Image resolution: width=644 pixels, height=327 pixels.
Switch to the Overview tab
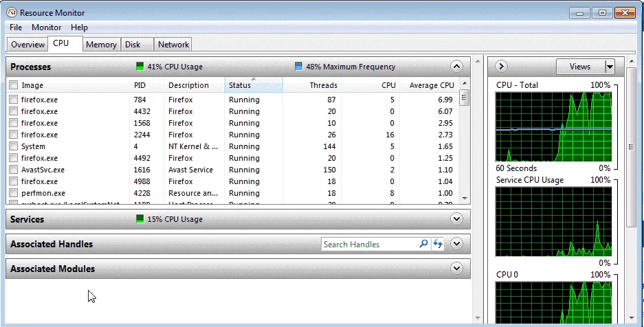tap(27, 45)
